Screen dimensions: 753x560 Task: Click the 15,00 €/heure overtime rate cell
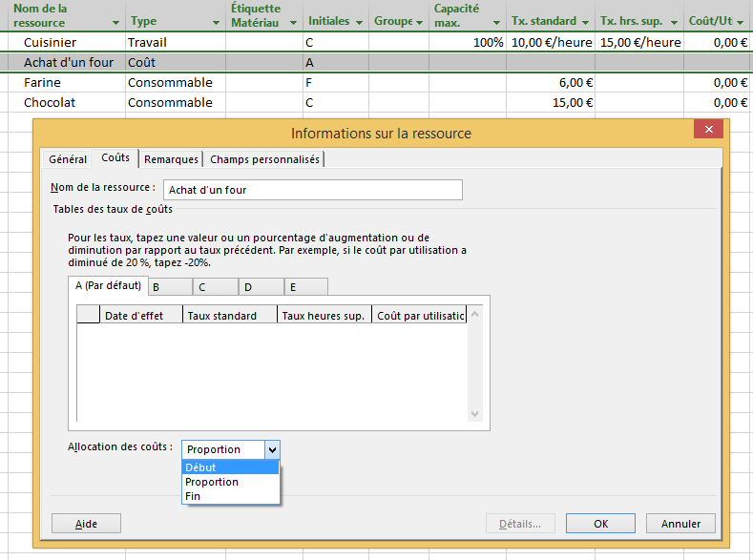(x=639, y=42)
